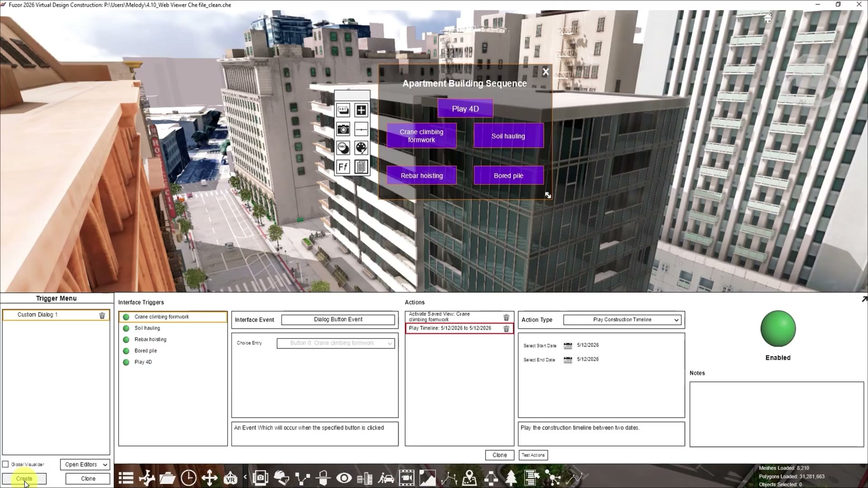Click the Rebar hoisting dialog button
Screen dimensions: 868x488
tap(421, 176)
